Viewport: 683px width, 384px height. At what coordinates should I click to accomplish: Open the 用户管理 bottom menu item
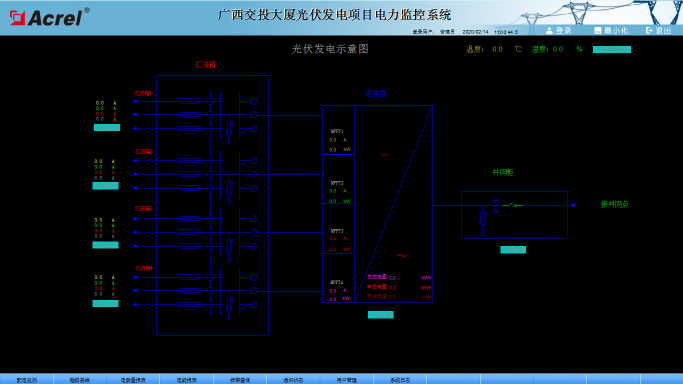pyautogui.click(x=347, y=380)
